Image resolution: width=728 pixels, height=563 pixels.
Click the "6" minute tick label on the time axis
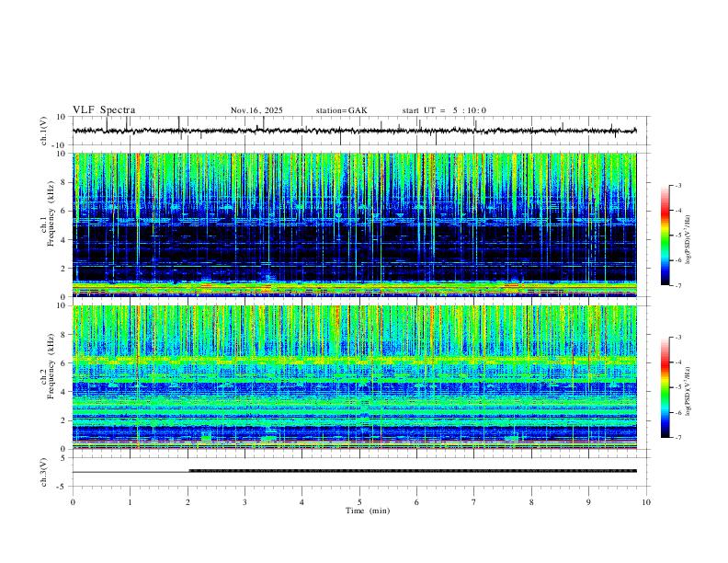coord(416,502)
